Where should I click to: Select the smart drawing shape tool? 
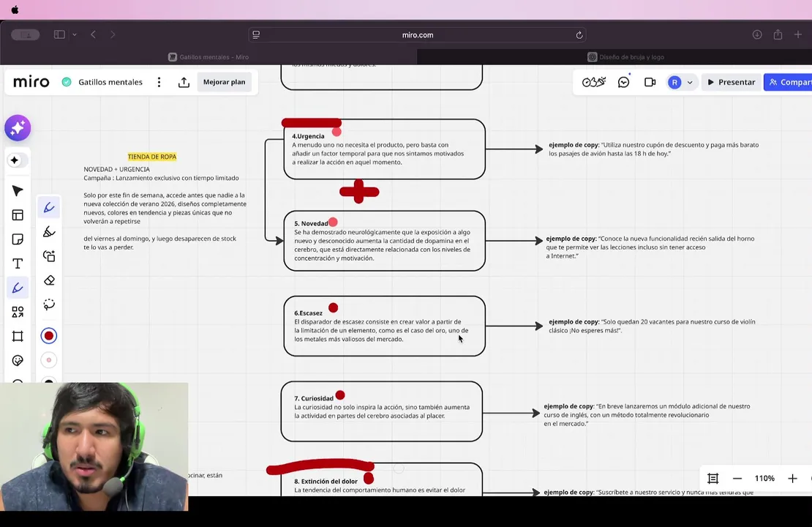49,256
